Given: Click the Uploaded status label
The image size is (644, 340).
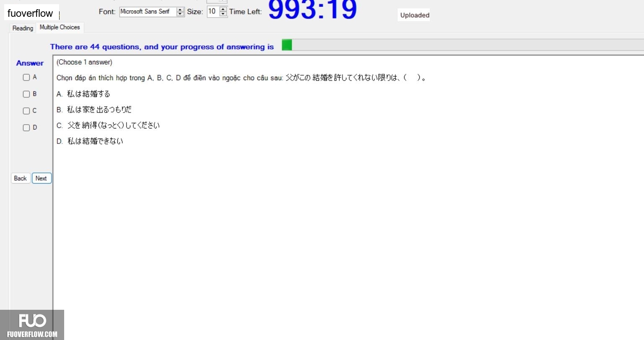Looking at the screenshot, I should [x=415, y=15].
